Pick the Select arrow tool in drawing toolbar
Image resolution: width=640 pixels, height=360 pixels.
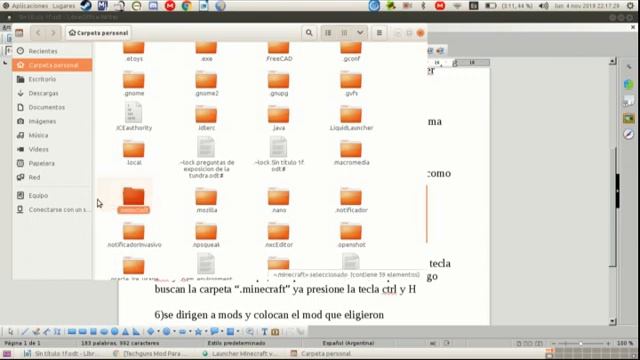10,332
